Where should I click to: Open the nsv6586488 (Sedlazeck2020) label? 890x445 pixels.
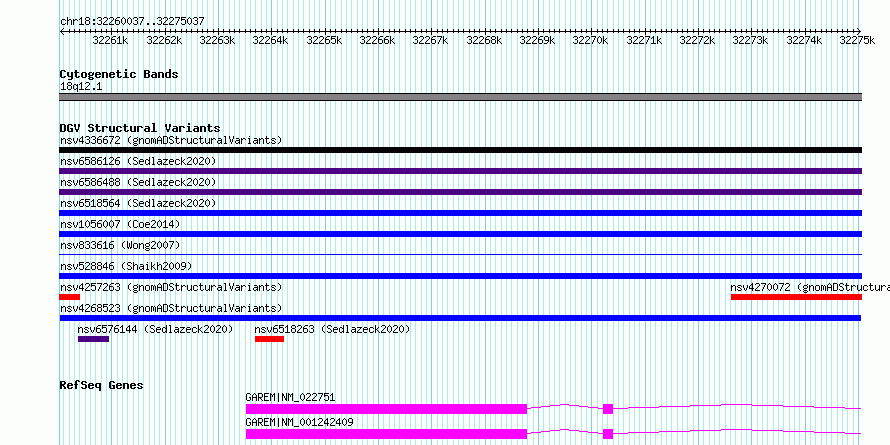(138, 182)
